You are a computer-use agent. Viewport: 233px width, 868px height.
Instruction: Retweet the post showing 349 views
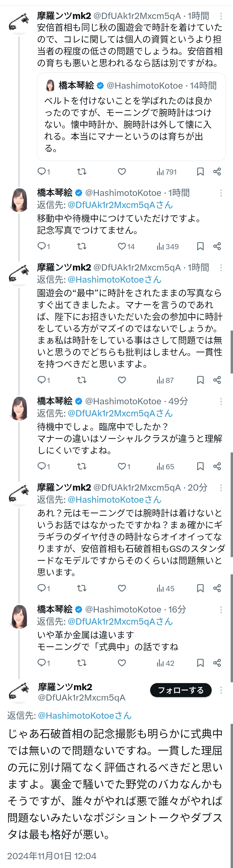tap(82, 246)
